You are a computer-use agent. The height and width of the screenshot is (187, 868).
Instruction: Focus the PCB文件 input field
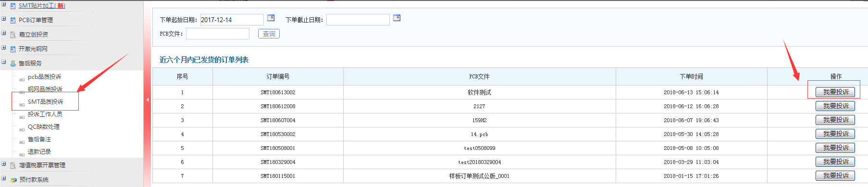coord(218,34)
